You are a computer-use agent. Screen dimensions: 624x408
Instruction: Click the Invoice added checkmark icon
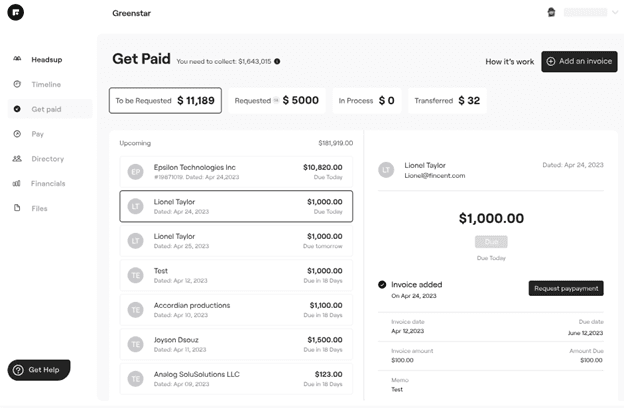[382, 285]
